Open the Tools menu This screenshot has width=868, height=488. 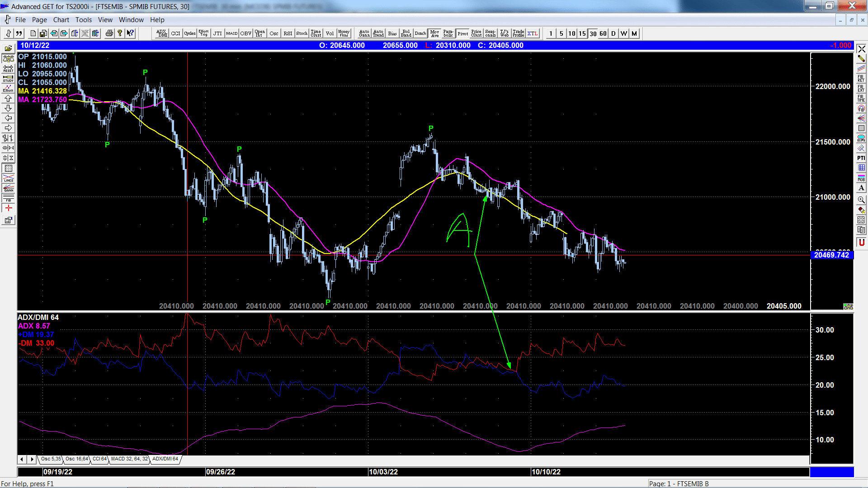click(x=84, y=20)
